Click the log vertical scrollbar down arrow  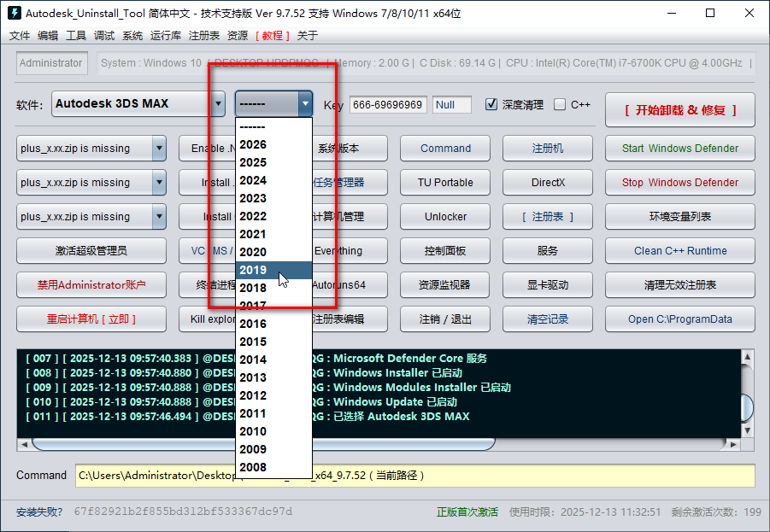748,430
